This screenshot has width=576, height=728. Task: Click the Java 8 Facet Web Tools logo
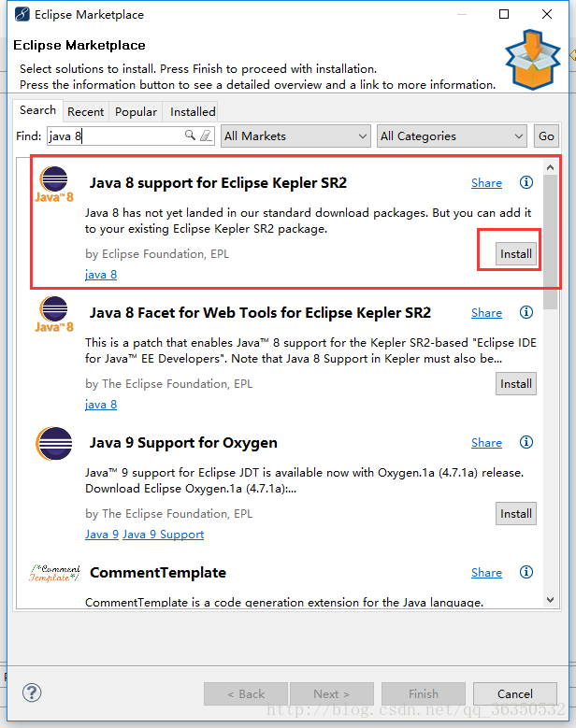tap(54, 314)
